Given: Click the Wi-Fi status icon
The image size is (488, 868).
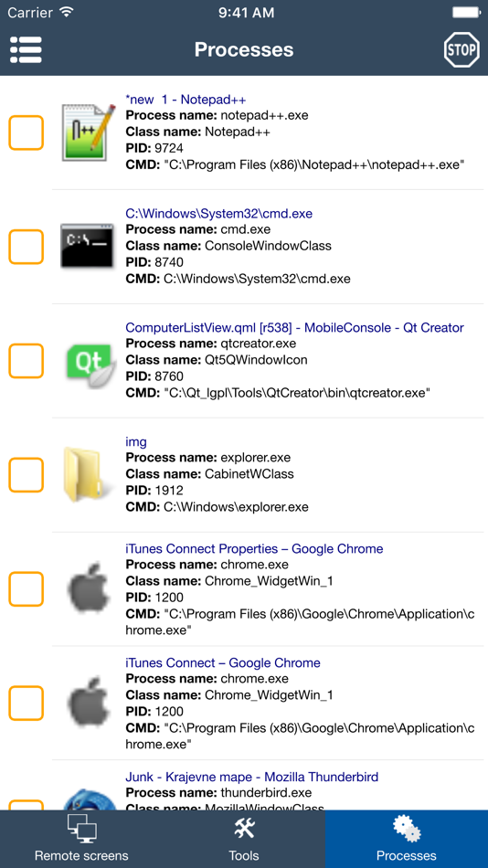Looking at the screenshot, I should coord(67,12).
